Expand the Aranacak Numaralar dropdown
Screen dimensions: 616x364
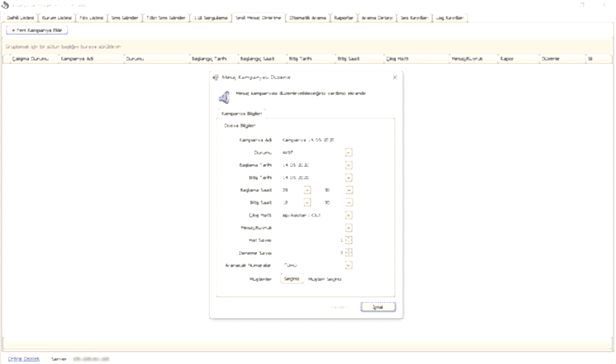[349, 265]
